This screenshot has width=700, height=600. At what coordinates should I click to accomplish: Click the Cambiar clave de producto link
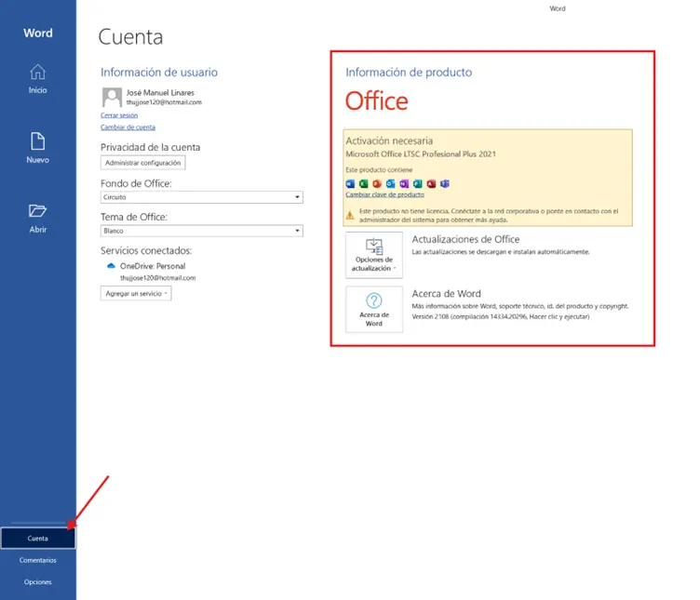tap(384, 195)
